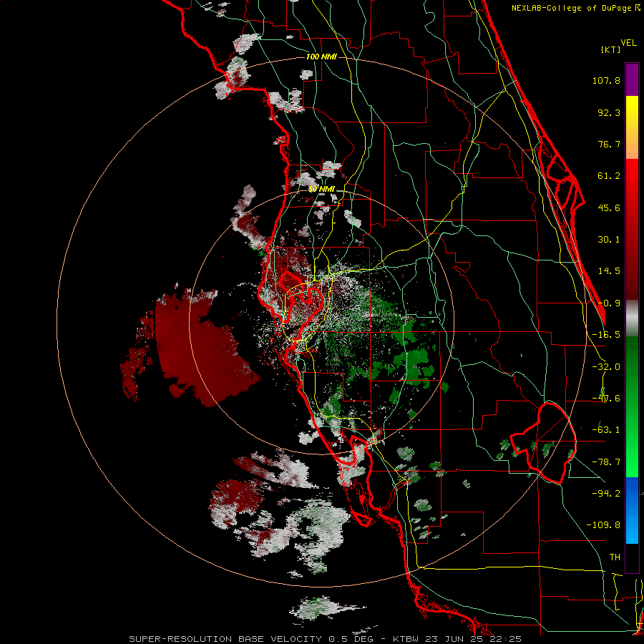Click the TH legend label
Viewport: 644px width, 644px height.
[x=615, y=557]
